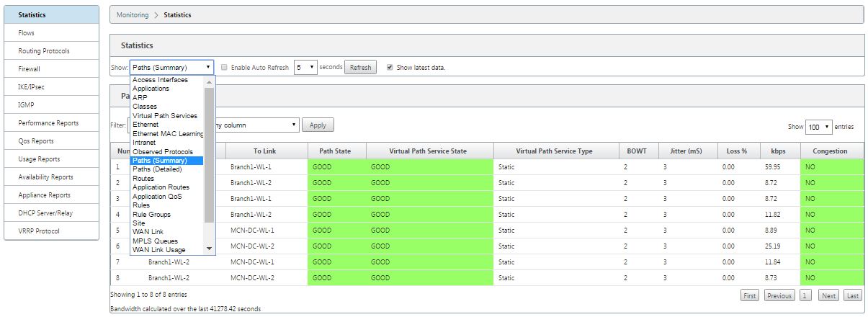Click page 1 pagination button

(x=805, y=295)
